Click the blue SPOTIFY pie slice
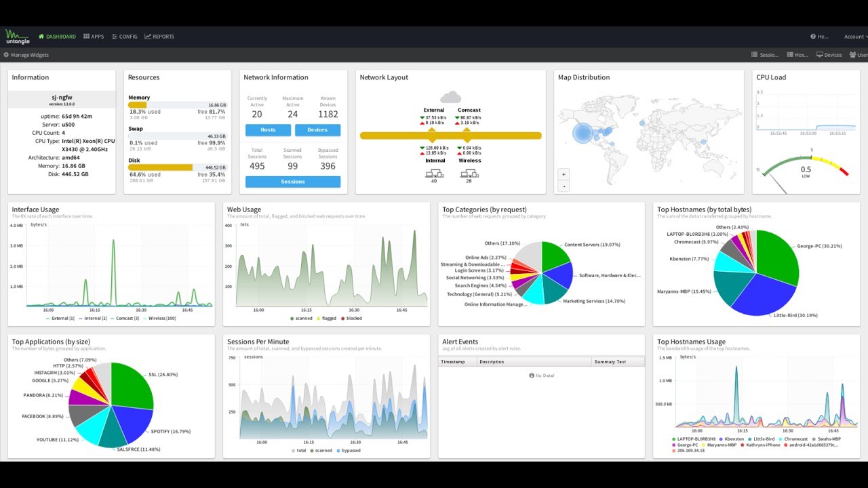Viewport: 868px width, 488px height. click(138, 423)
